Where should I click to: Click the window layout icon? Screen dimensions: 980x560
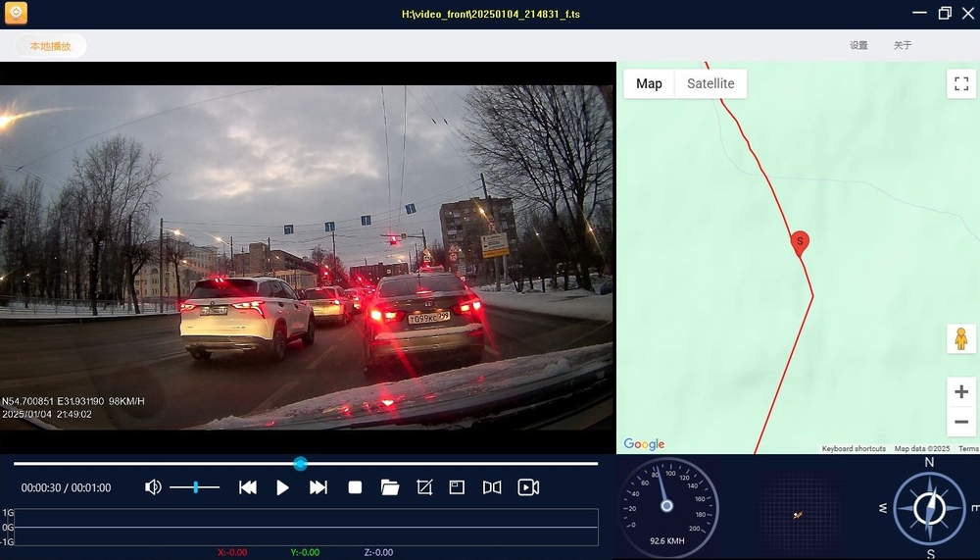(457, 487)
